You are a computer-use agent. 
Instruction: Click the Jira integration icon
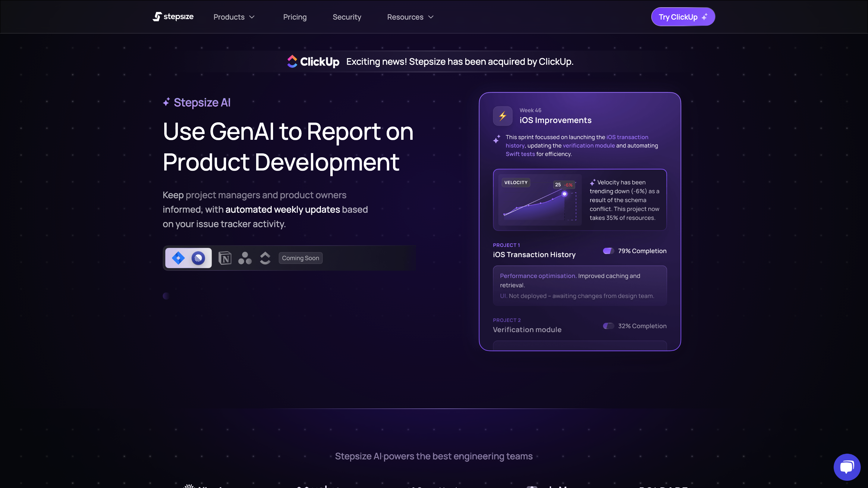pos(178,258)
